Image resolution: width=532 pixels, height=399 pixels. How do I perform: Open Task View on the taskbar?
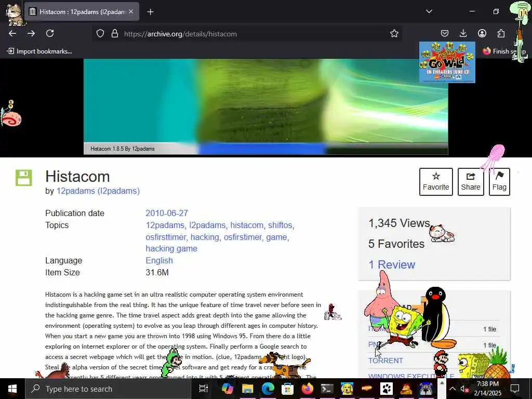[x=203, y=389]
